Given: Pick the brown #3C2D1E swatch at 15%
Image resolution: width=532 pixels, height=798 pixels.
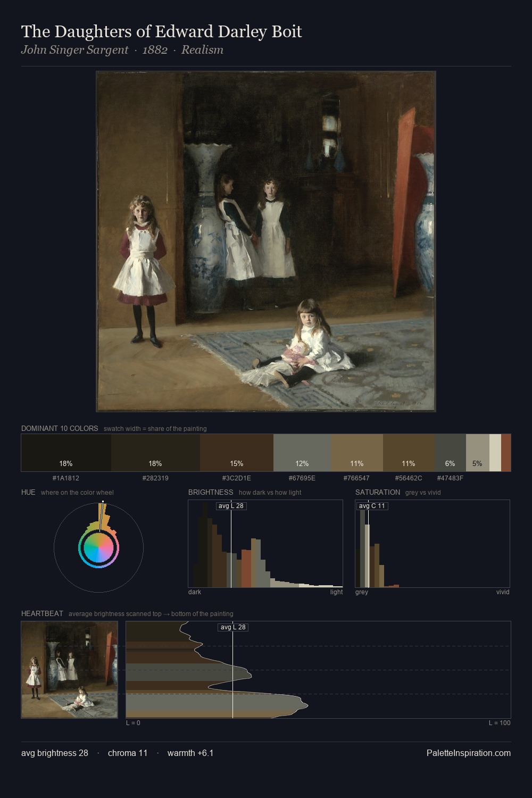Looking at the screenshot, I should 237,453.
